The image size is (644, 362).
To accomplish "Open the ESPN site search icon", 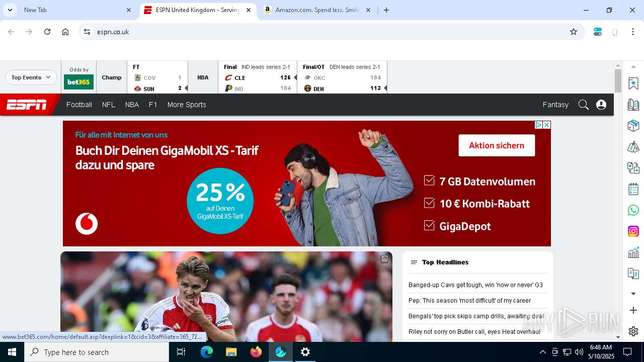I will coord(583,105).
